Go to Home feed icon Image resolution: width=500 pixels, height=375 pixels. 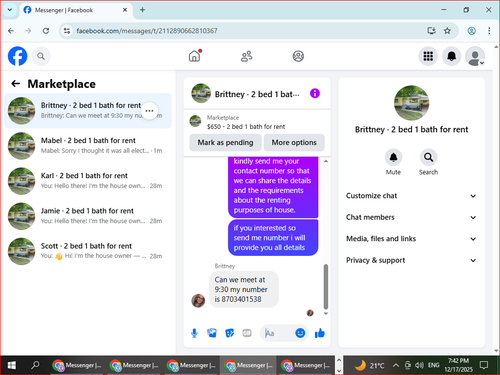point(195,56)
